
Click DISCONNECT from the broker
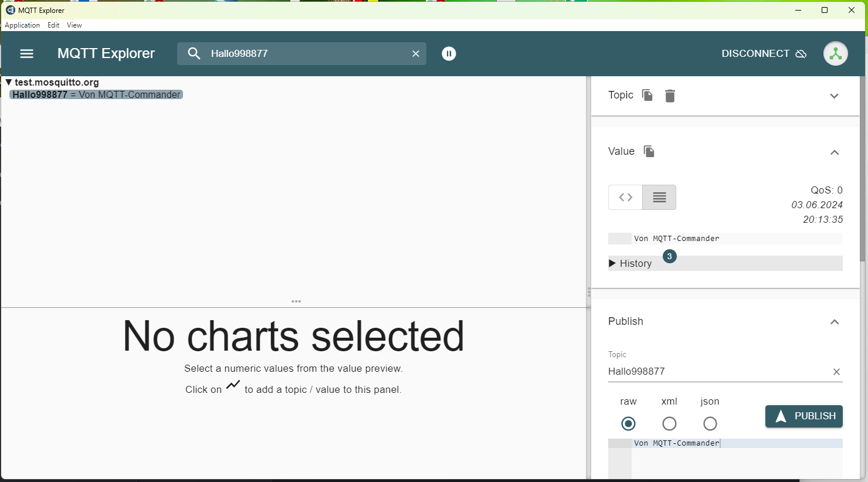pos(764,53)
